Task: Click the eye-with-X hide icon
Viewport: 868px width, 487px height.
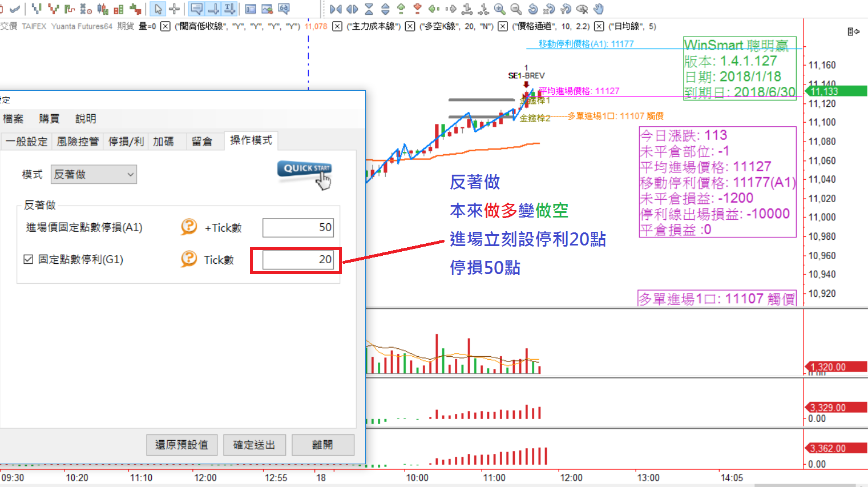Action: (582, 9)
